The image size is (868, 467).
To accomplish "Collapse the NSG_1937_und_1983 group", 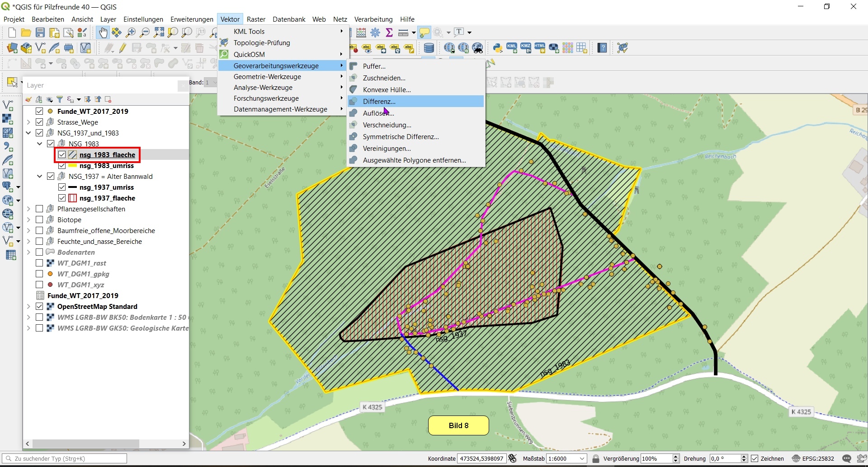I will click(28, 133).
